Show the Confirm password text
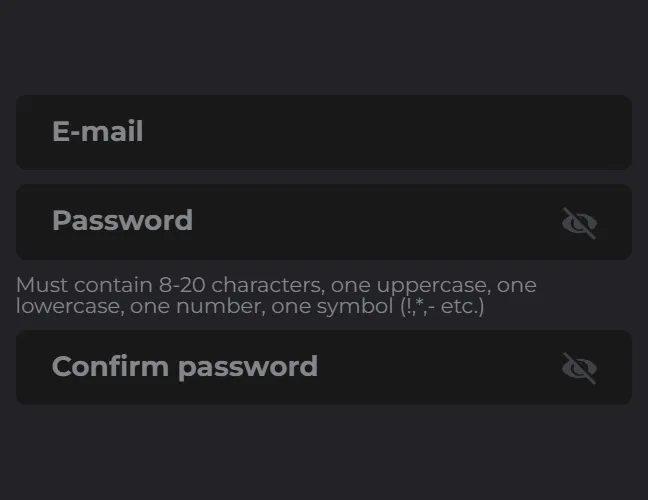 coord(579,368)
